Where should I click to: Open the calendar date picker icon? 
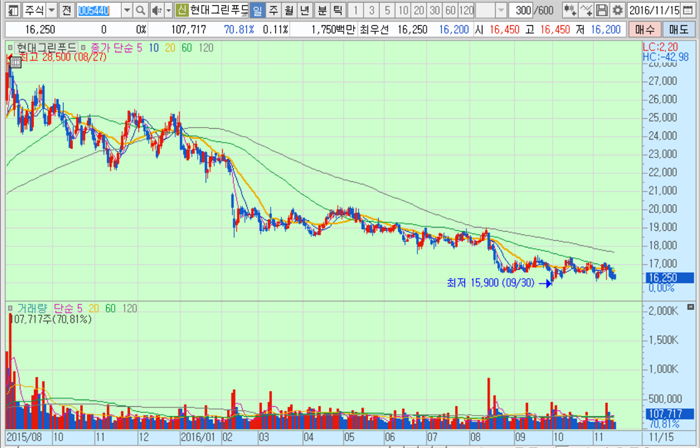[x=687, y=10]
